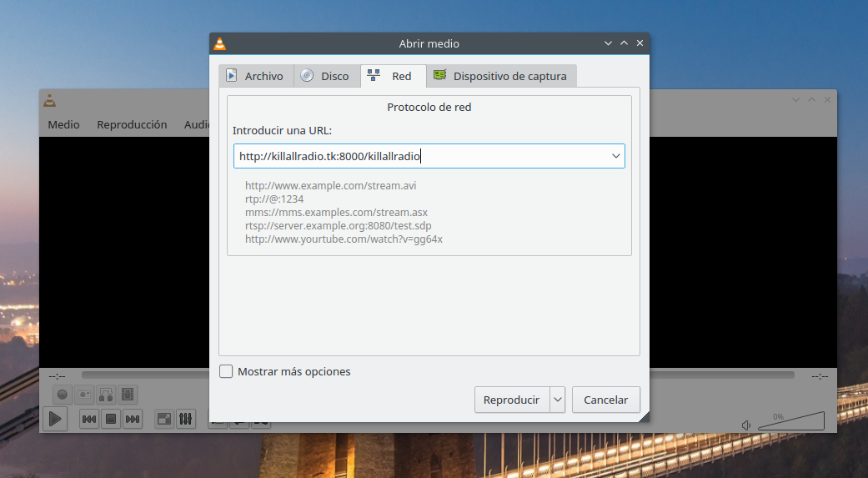Click the Cancelar button
Viewport: 868px width, 478px height.
point(606,400)
